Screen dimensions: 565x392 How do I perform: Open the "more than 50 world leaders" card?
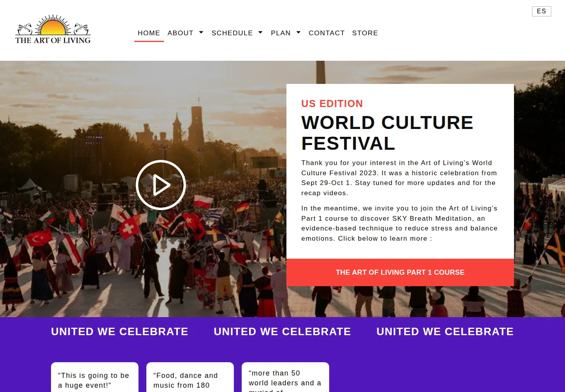(285, 377)
